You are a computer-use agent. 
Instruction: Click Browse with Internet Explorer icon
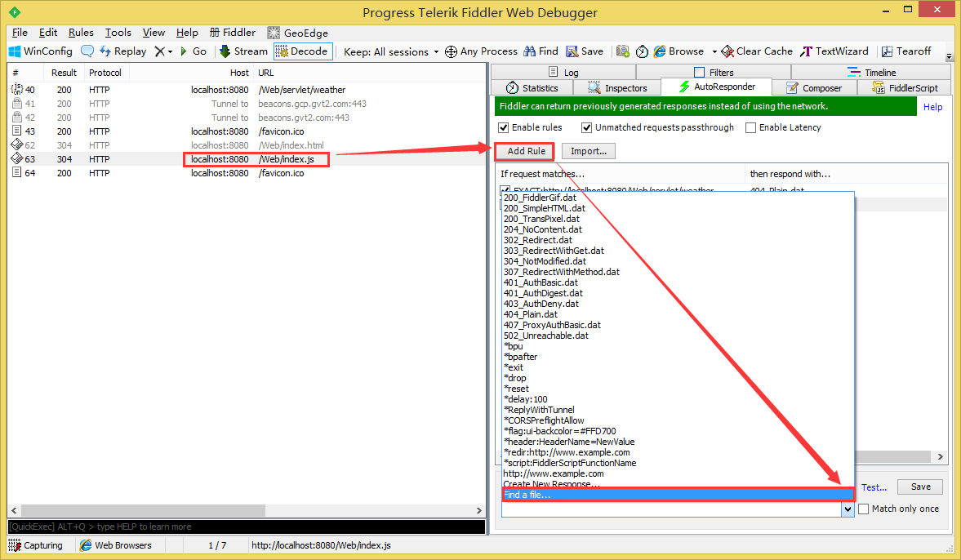coord(678,51)
